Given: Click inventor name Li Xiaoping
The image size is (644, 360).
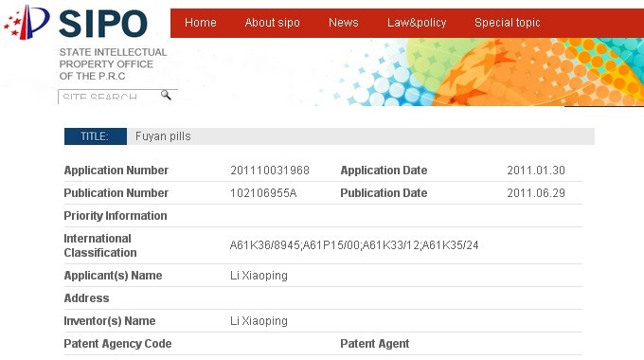Looking at the screenshot, I should [x=259, y=321].
